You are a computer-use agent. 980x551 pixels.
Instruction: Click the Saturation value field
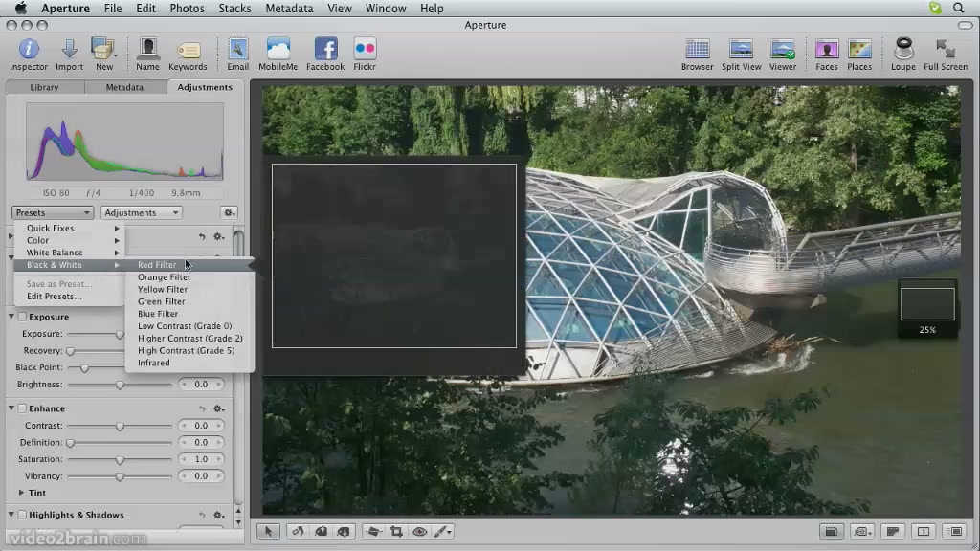[x=201, y=459]
